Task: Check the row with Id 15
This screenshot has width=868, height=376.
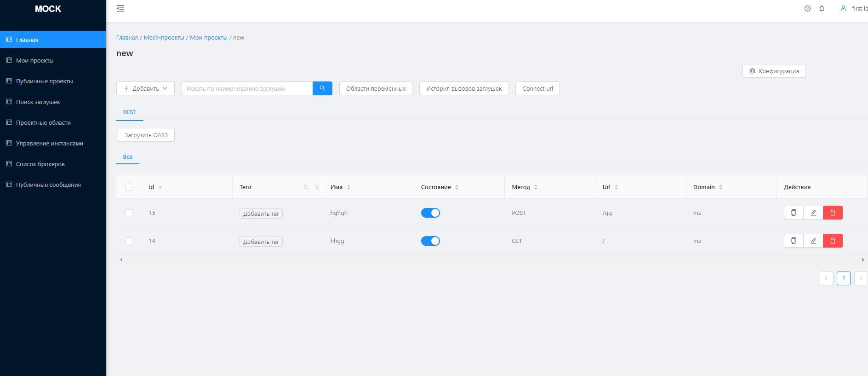Action: (129, 213)
